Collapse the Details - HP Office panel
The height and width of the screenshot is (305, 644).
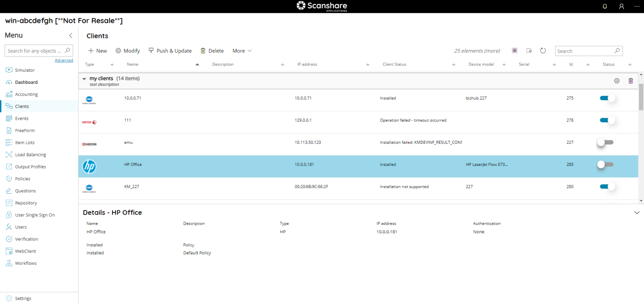pyautogui.click(x=637, y=212)
